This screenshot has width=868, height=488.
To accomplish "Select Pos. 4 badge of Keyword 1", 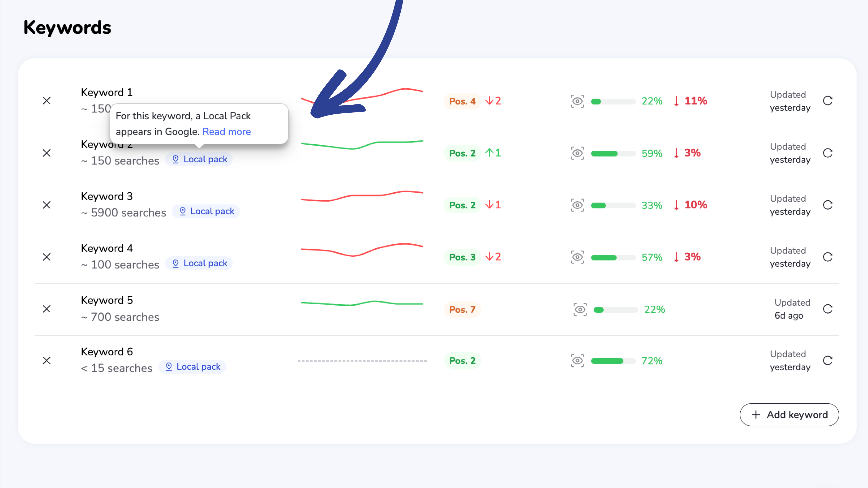I will 462,101.
